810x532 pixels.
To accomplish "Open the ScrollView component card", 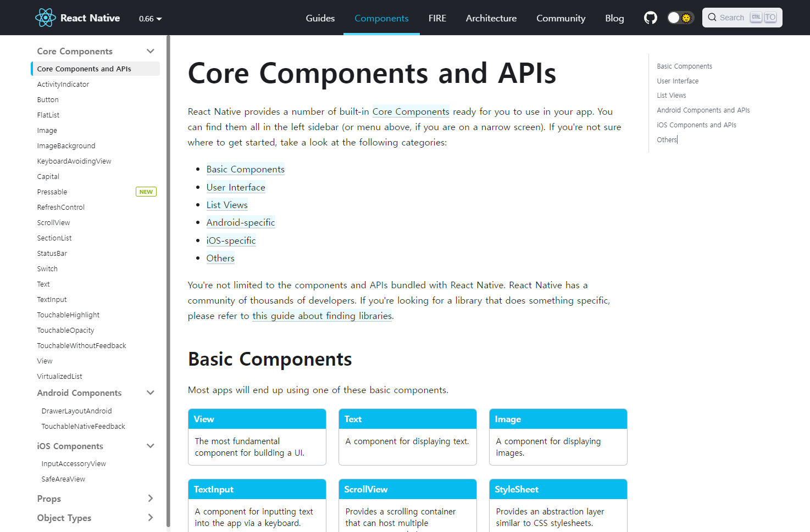I will click(407, 505).
